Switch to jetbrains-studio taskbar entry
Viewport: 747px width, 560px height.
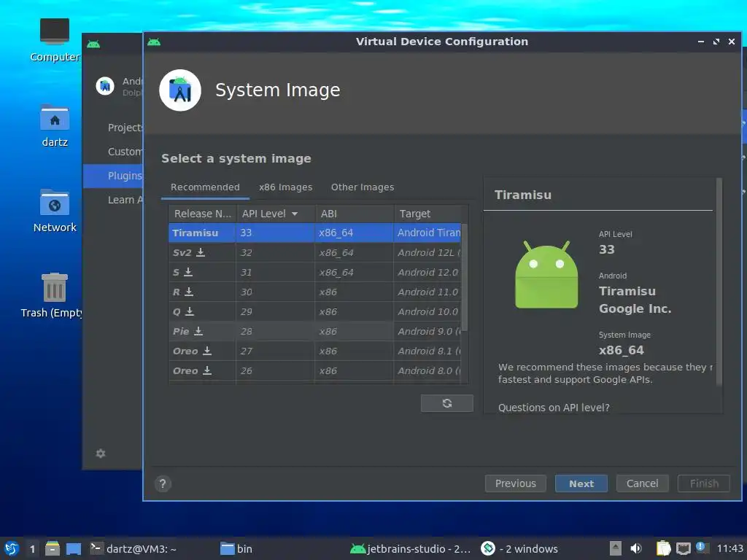click(x=411, y=548)
